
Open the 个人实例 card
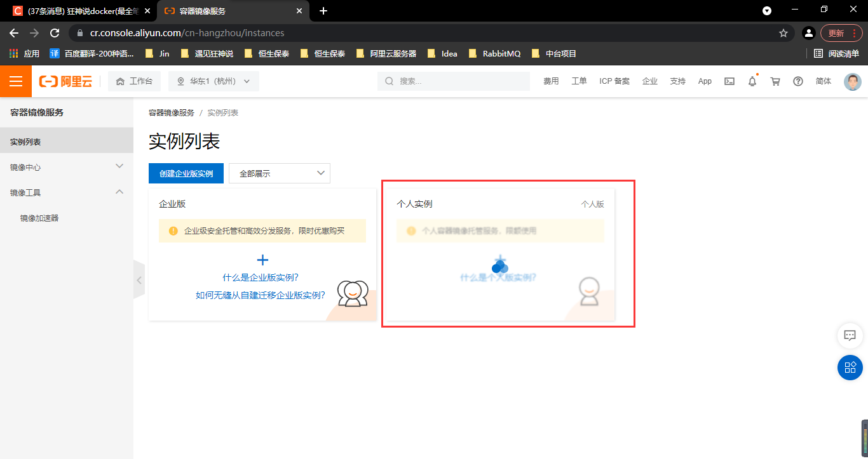pos(501,255)
